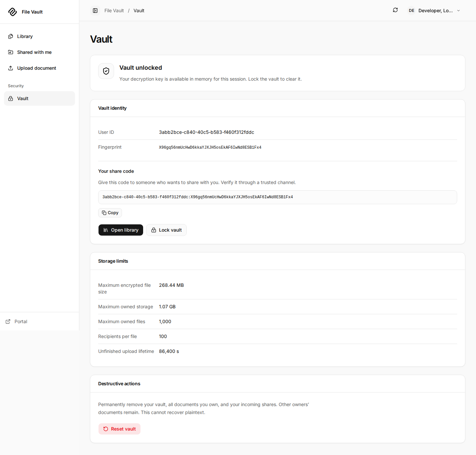The height and width of the screenshot is (455, 476).
Task: Copy the share code
Action: [x=110, y=213]
